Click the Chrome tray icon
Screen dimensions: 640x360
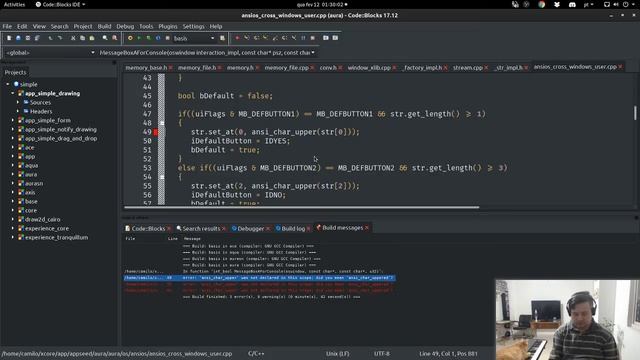pos(542,4)
